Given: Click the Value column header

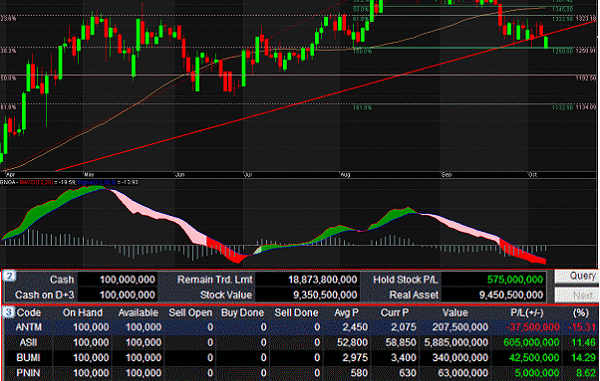Looking at the screenshot, I should click(455, 313).
